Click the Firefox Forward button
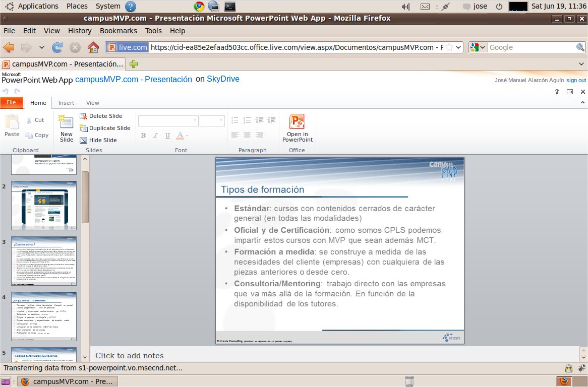 [x=26, y=47]
